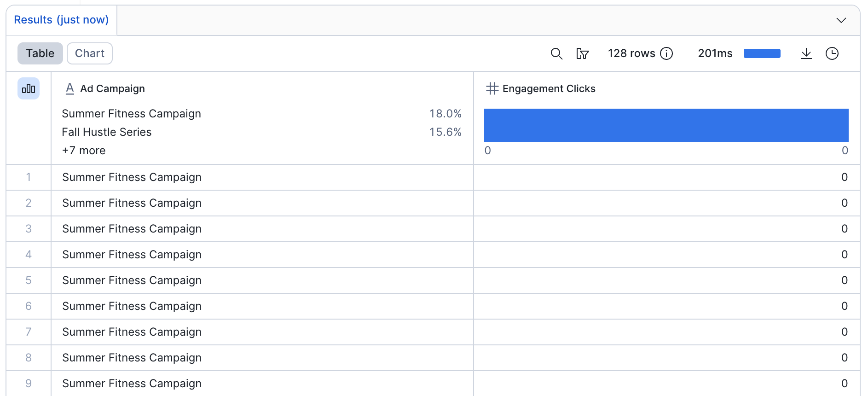Click the Engagement Clicks number type icon
The image size is (868, 396).
[492, 88]
